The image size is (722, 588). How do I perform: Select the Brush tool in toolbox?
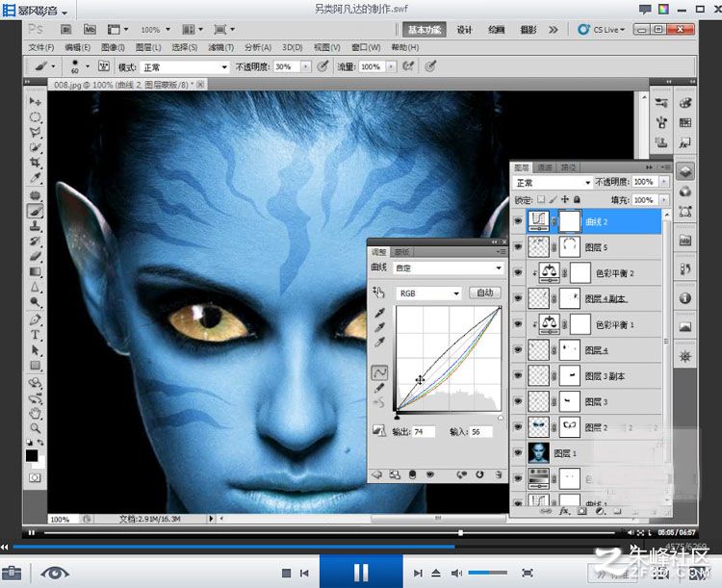coord(35,211)
